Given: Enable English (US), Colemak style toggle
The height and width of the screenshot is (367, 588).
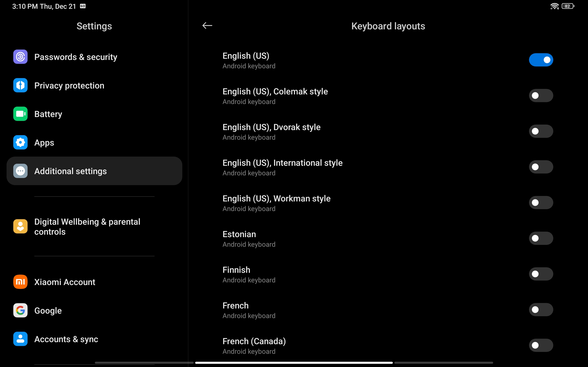Looking at the screenshot, I should tap(541, 96).
